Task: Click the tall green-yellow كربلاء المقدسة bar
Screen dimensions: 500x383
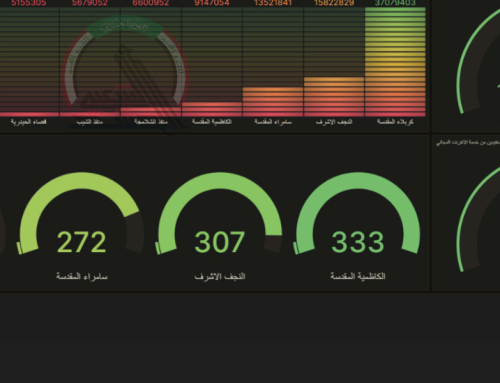Action: coord(395,62)
